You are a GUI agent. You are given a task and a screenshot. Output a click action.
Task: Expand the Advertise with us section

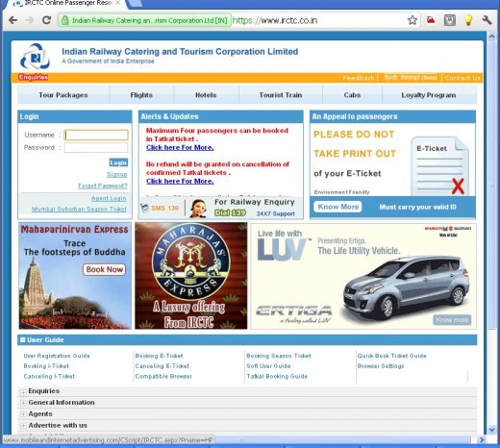23,426
